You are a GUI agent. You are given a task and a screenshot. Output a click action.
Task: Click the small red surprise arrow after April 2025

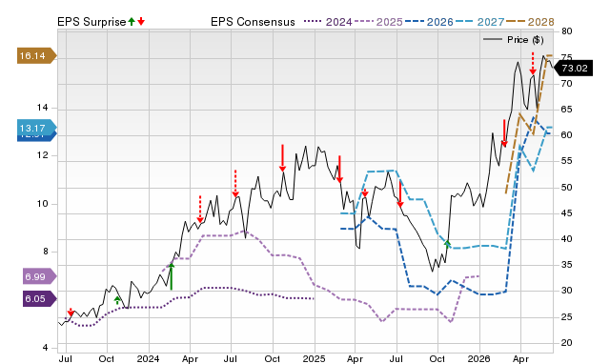[x=364, y=192]
